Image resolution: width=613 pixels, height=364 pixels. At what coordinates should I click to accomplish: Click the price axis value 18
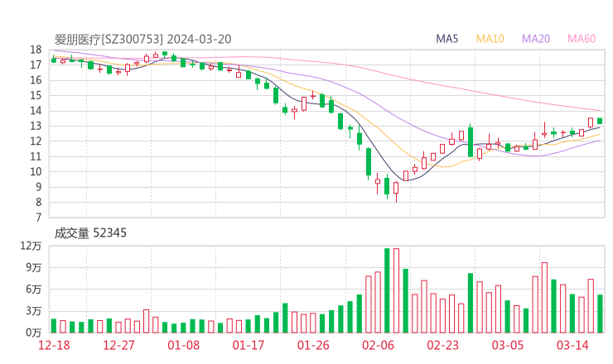[36, 50]
